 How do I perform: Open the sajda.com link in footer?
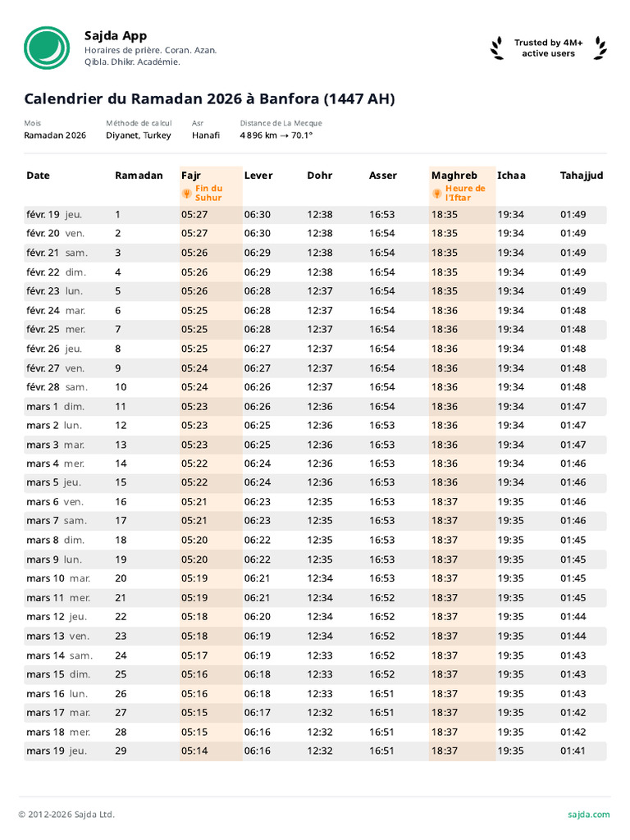click(x=588, y=815)
